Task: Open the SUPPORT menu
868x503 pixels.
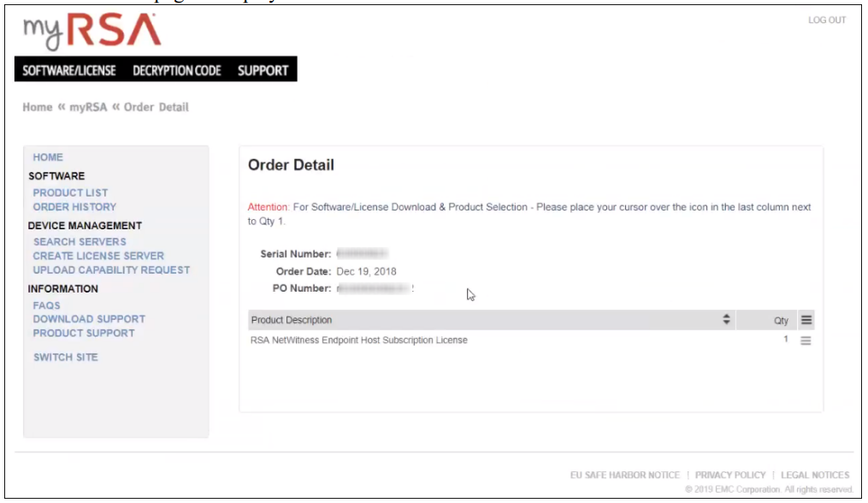Action: (x=263, y=70)
